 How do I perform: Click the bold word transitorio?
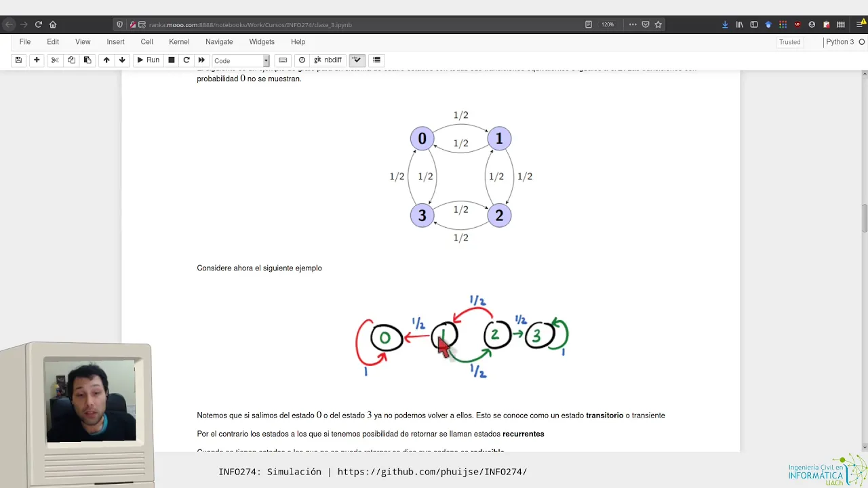click(x=604, y=415)
